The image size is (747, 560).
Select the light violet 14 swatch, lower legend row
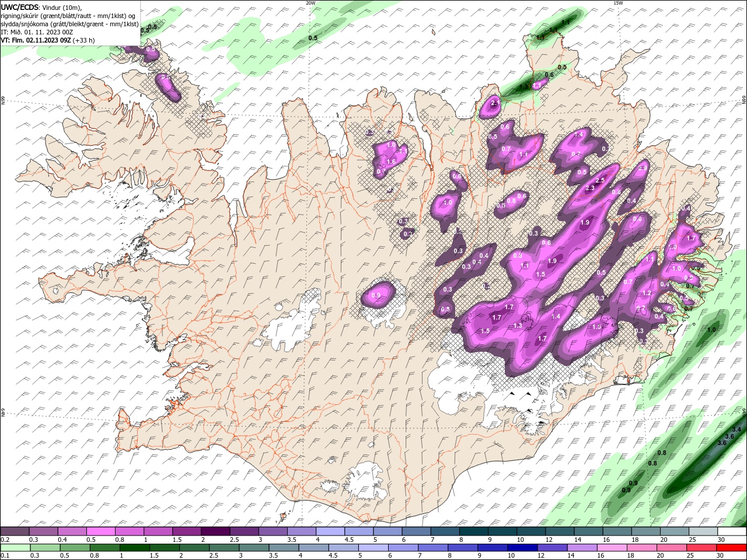point(581,547)
